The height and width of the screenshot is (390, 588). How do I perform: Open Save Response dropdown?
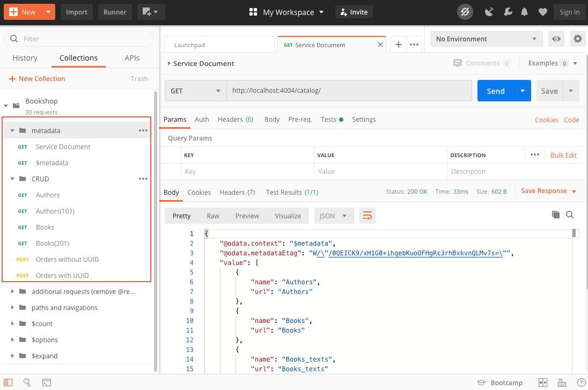pos(548,192)
